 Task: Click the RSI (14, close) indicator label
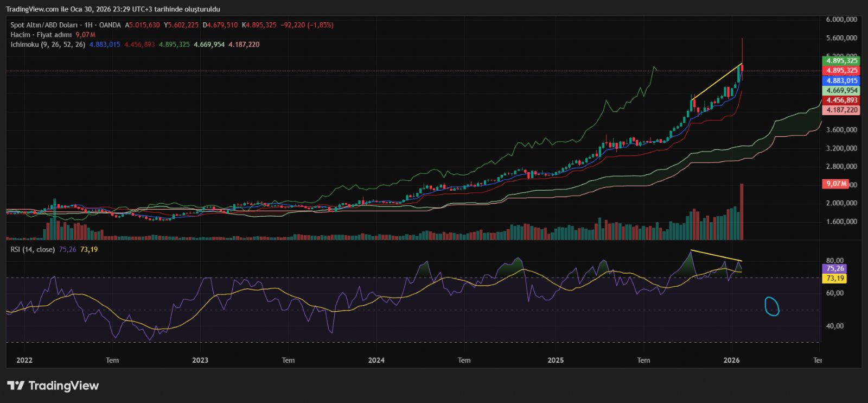pos(33,249)
